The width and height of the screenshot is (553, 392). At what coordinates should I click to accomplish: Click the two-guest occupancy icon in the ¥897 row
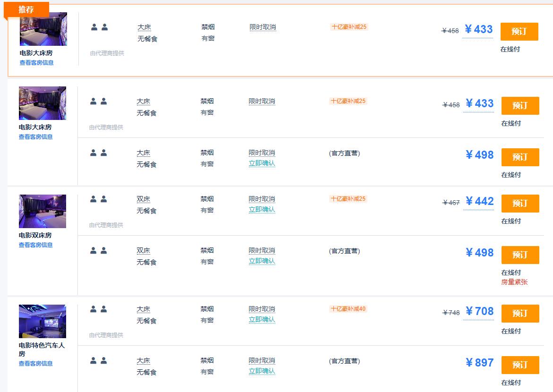click(98, 361)
